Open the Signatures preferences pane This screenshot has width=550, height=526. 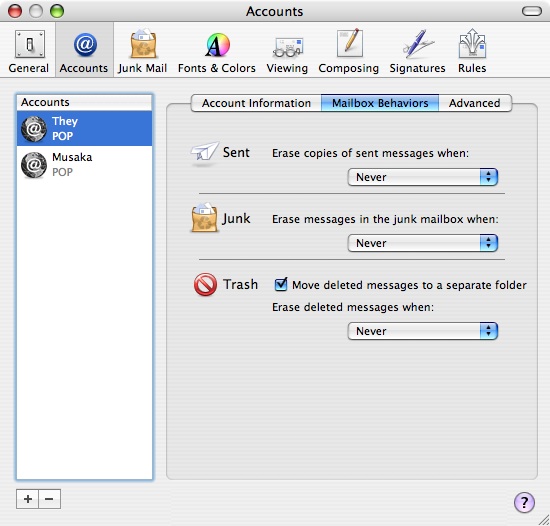coord(417,51)
